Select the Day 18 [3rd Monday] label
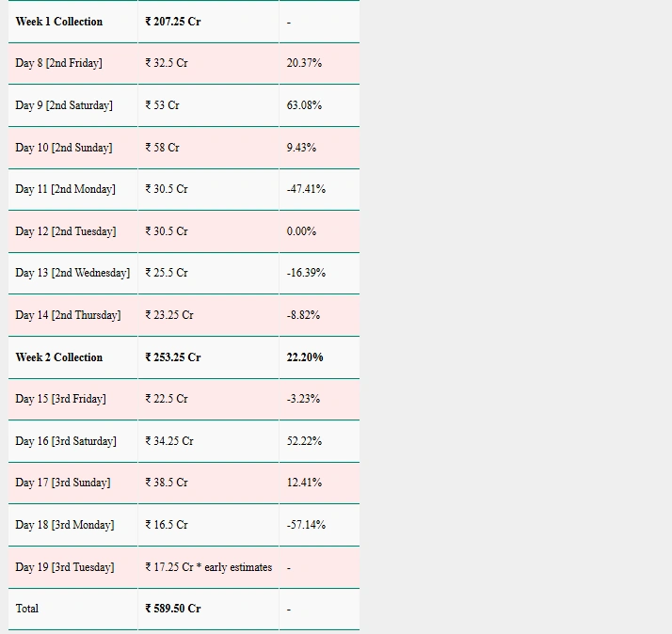The height and width of the screenshot is (634, 672). tap(65, 525)
